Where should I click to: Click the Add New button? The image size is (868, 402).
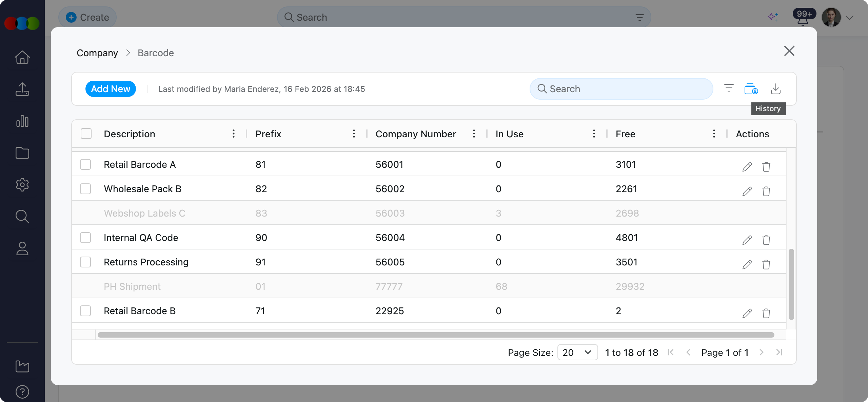click(111, 89)
